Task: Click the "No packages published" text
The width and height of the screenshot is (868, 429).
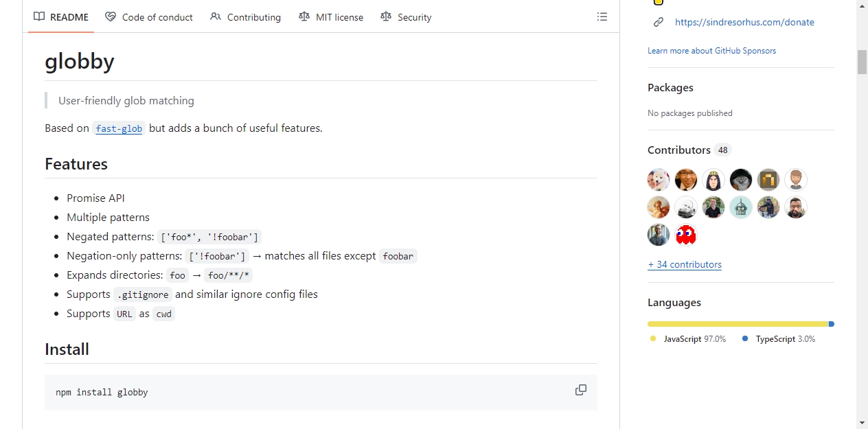Action: click(x=690, y=113)
